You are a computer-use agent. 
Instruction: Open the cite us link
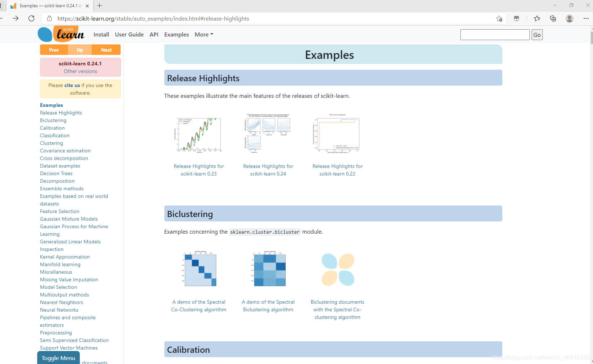[72, 85]
